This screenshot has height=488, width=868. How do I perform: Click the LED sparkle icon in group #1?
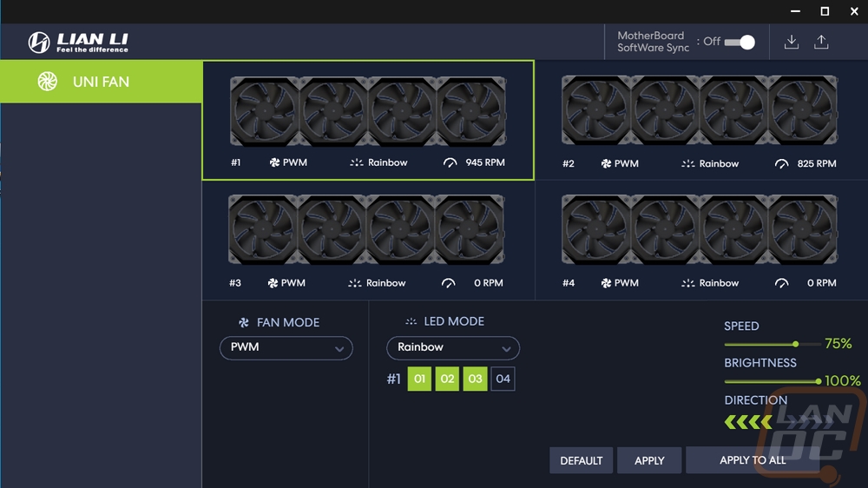point(357,162)
